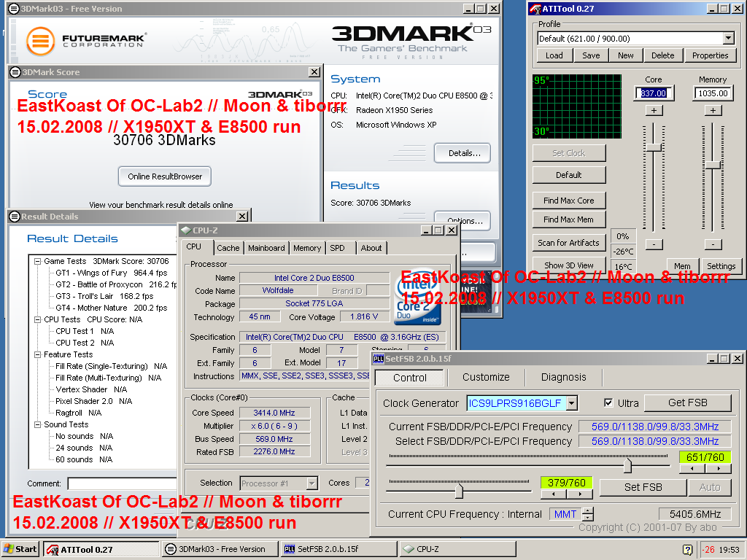
Task: Click Load profile button in ATITool
Action: coord(554,55)
